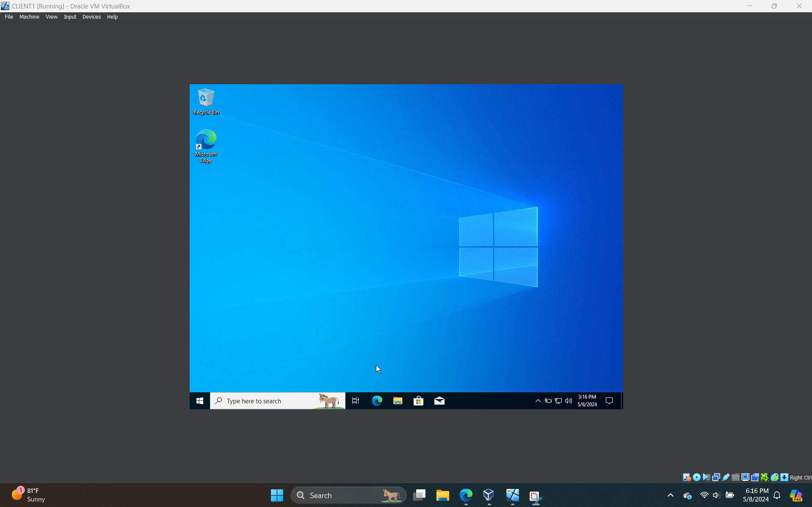Open the View menu in VirtualBox
The width and height of the screenshot is (812, 507).
point(51,17)
